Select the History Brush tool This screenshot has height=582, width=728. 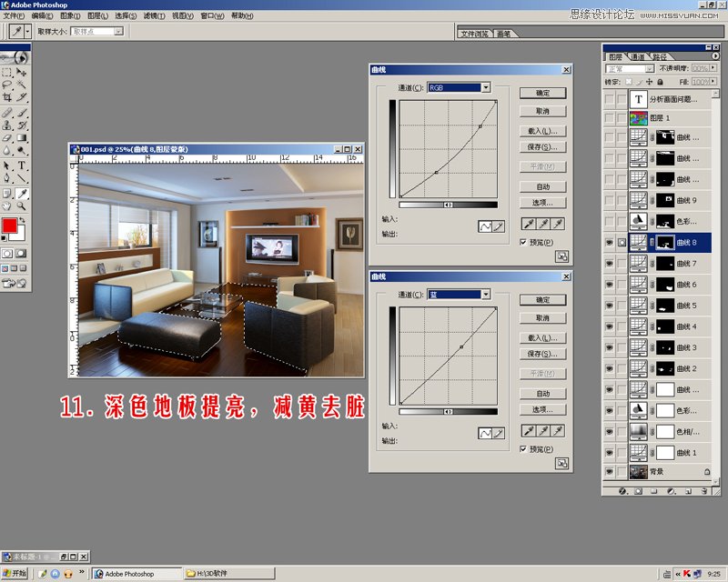21,125
